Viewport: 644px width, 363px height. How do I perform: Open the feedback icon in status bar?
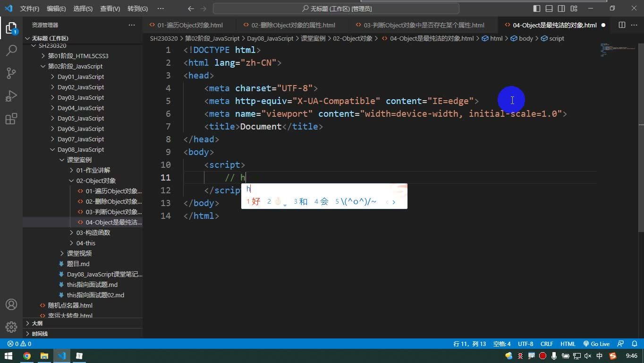tap(621, 344)
